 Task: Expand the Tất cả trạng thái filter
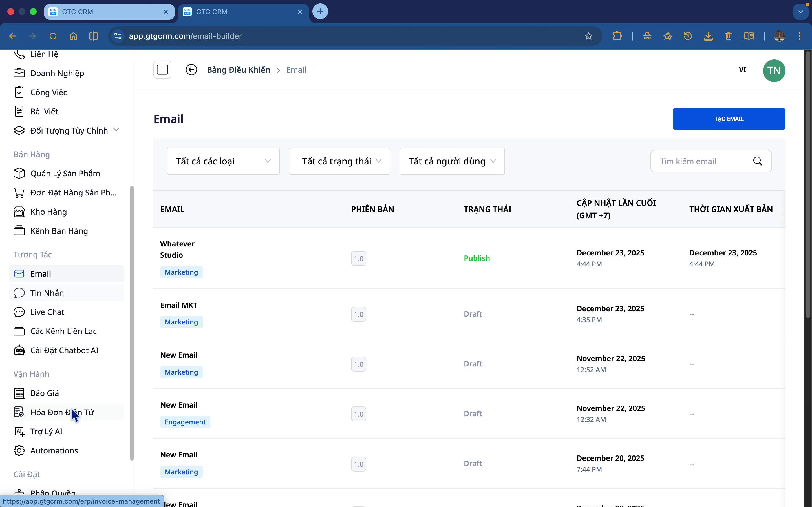[339, 161]
